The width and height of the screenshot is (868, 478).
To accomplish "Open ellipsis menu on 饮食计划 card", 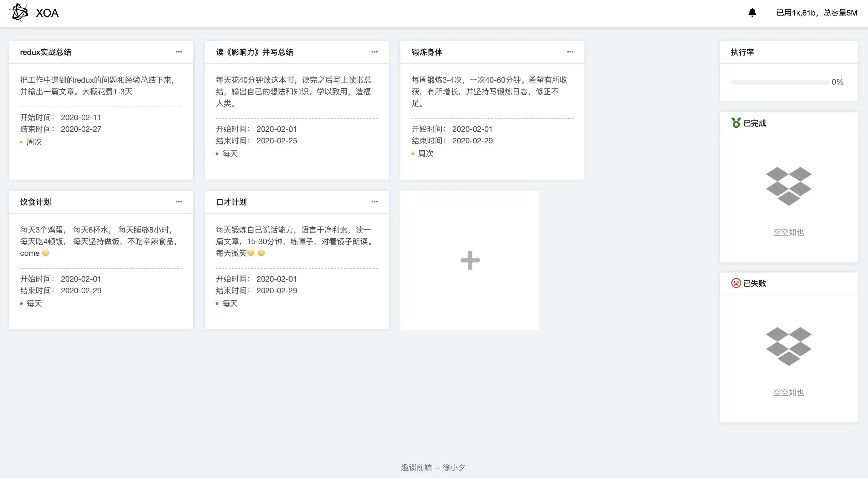I will click(179, 202).
